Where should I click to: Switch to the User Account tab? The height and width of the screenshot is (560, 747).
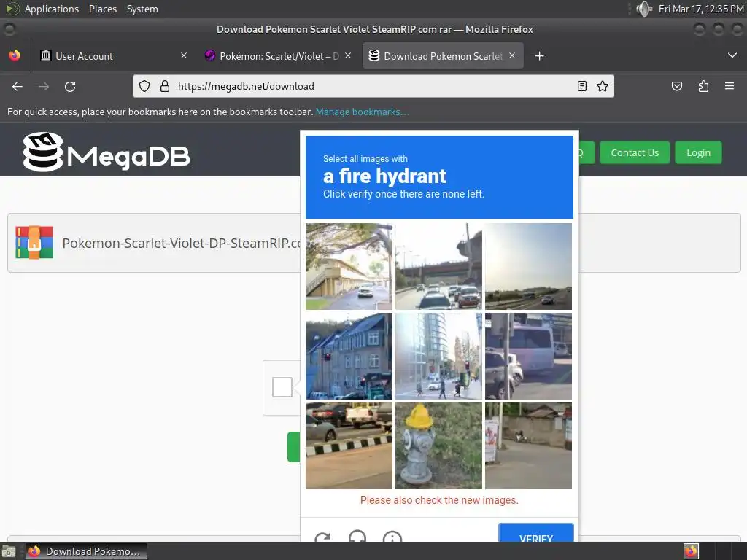pos(112,55)
